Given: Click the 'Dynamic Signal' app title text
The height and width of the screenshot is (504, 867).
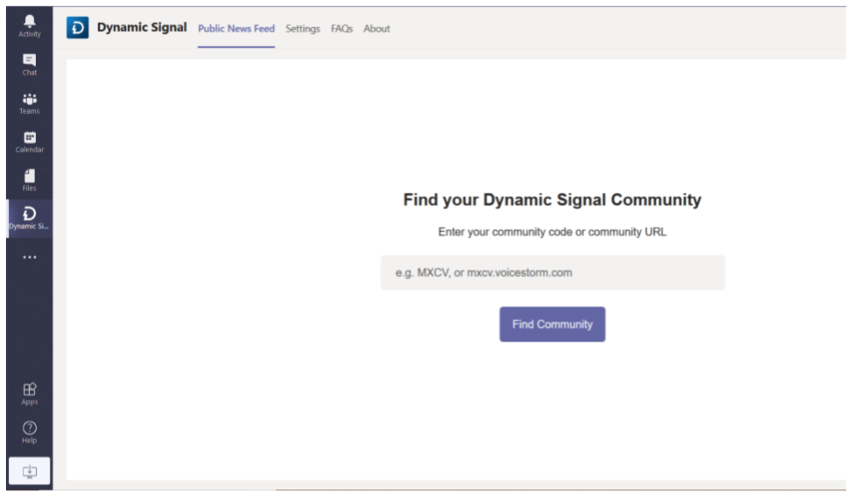Looking at the screenshot, I should pos(142,27).
